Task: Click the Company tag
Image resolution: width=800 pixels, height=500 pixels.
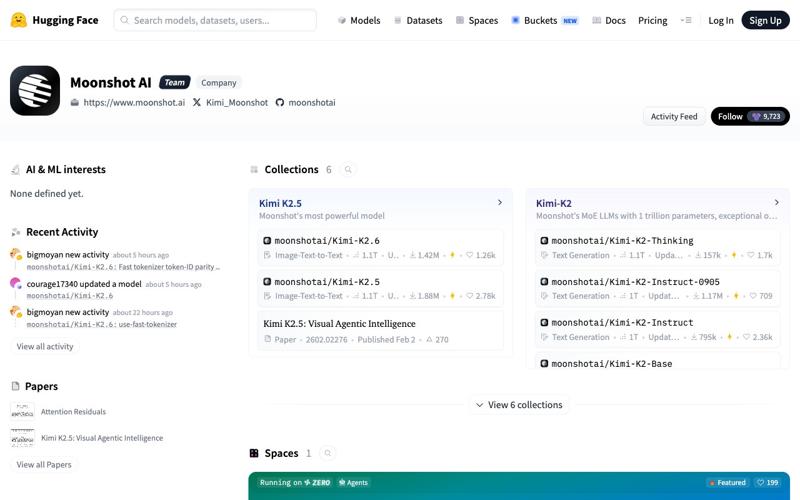Action: (x=218, y=83)
